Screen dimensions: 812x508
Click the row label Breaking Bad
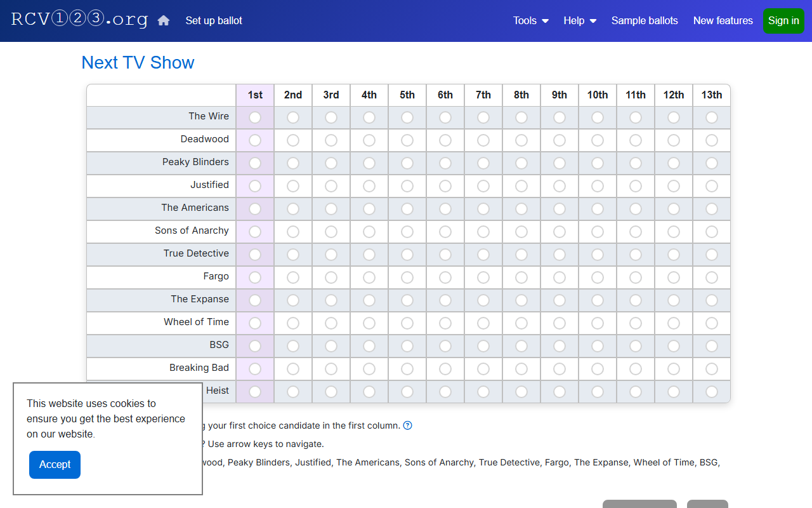(199, 368)
